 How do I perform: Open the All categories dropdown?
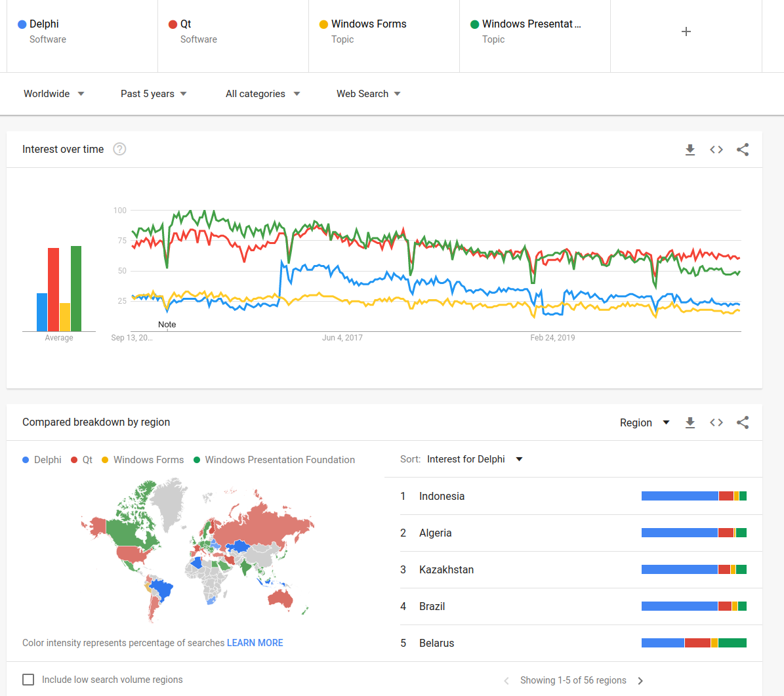[x=262, y=94]
